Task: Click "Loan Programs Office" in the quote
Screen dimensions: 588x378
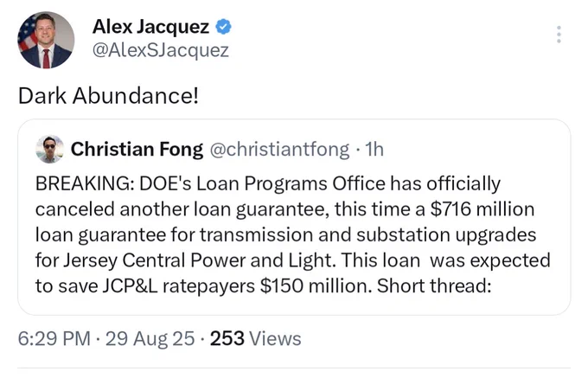Action: pyautogui.click(x=291, y=184)
